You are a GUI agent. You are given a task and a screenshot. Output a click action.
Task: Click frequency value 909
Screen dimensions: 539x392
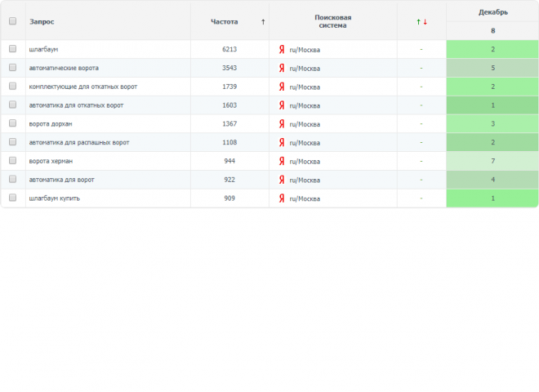pos(229,198)
